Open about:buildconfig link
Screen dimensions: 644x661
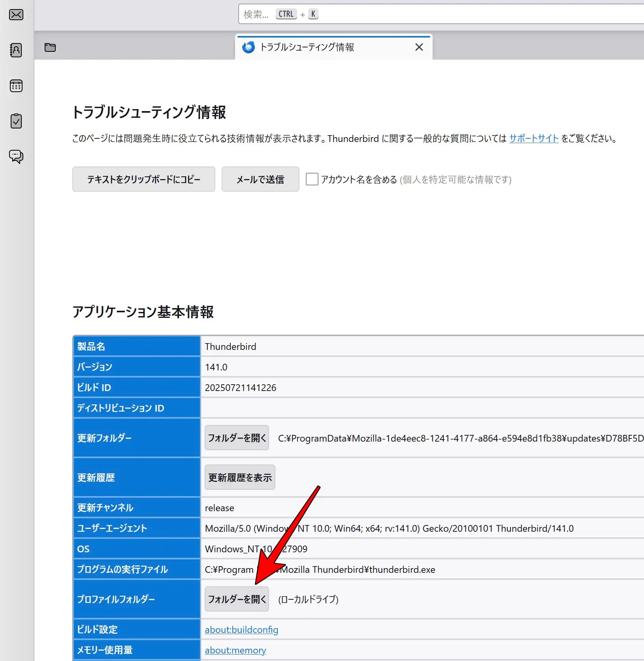pos(241,629)
